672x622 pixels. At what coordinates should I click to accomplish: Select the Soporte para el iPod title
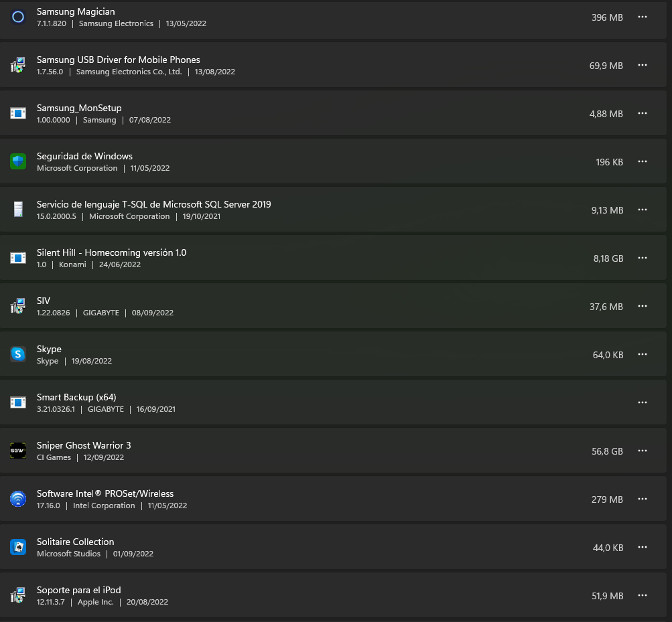tap(79, 591)
